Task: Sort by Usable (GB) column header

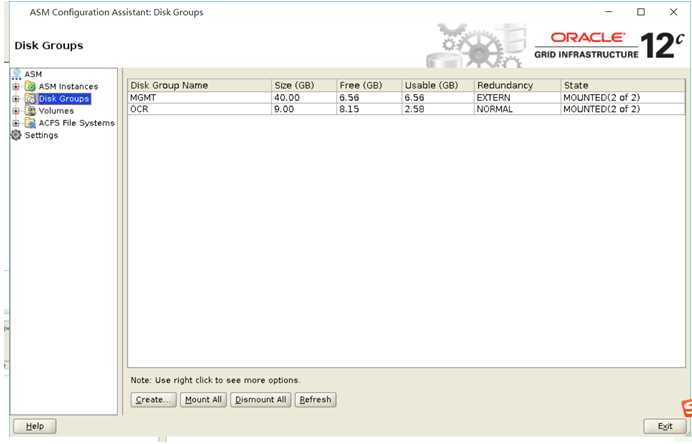Action: [x=438, y=85]
